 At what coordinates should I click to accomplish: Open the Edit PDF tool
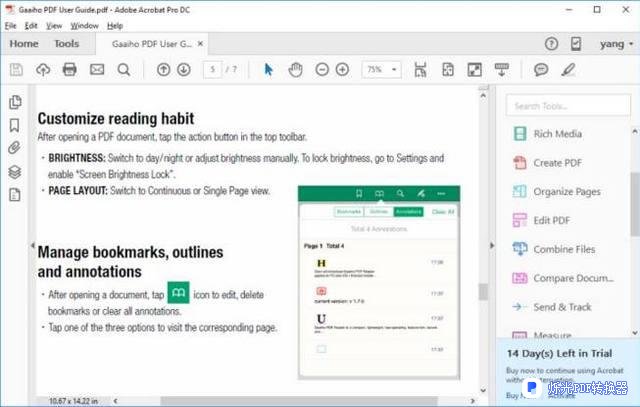tap(542, 220)
